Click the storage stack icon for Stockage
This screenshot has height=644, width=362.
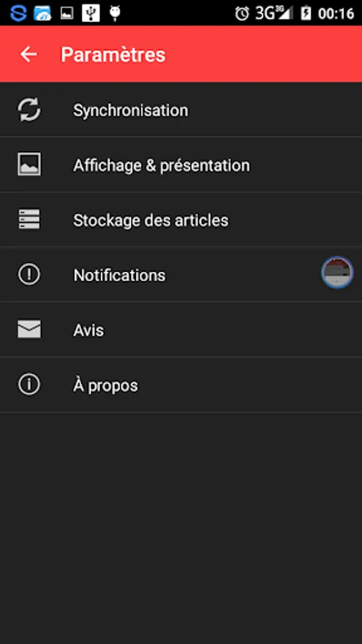pyautogui.click(x=29, y=220)
